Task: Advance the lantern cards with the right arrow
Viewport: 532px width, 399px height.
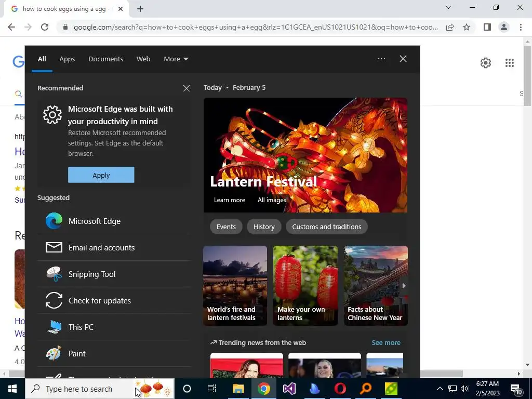Action: pyautogui.click(x=404, y=286)
